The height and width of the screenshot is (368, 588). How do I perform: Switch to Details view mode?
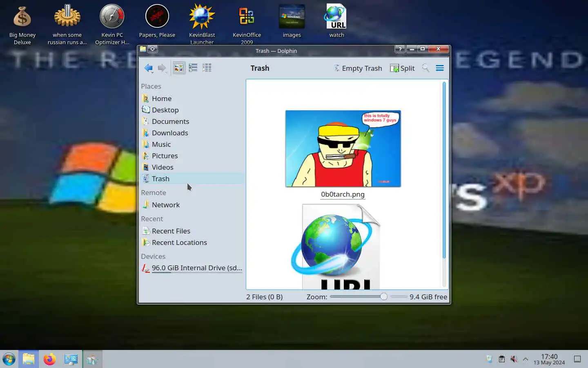tap(207, 68)
